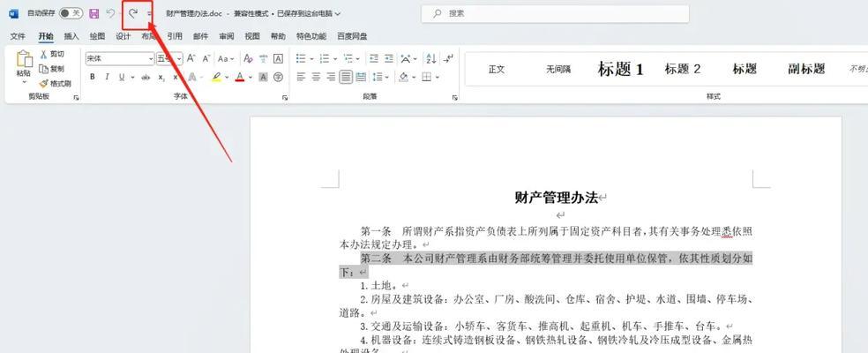Click the Decrease Indent icon
Viewport: 868px width, 353px height.
(x=374, y=58)
